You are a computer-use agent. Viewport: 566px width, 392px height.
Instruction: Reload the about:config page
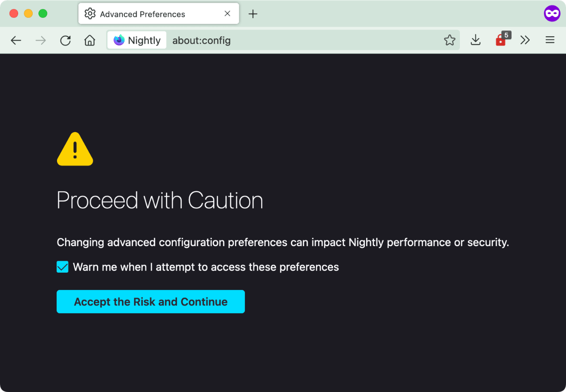(x=65, y=40)
